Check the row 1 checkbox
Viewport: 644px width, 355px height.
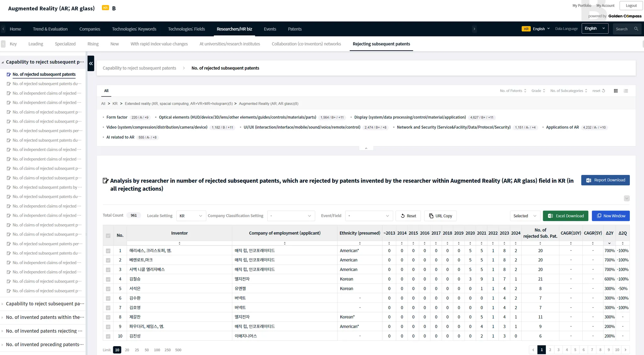(x=108, y=251)
